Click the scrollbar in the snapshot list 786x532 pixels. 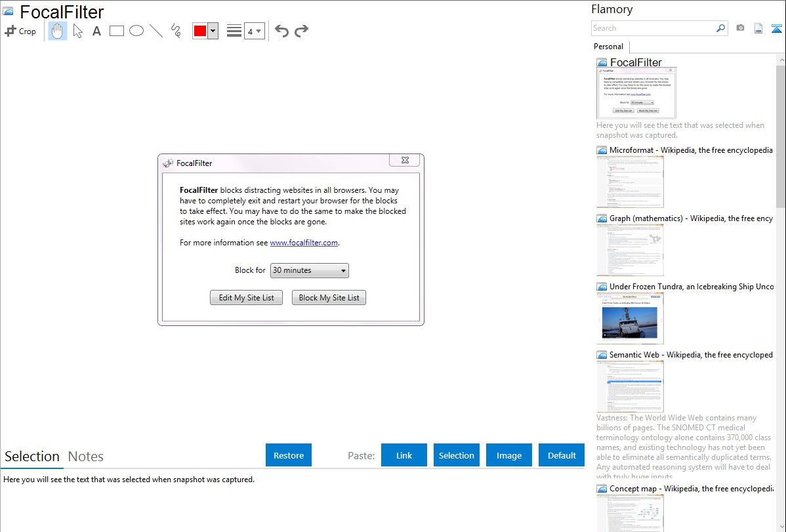point(781,135)
